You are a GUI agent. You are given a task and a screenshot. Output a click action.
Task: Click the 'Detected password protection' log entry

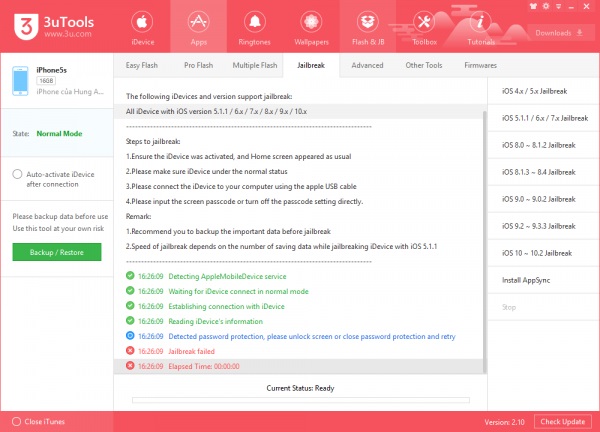point(312,336)
